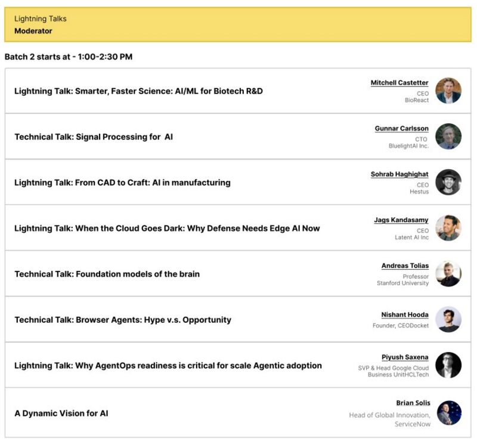Image resolution: width=477 pixels, height=448 pixels.
Task: Follow the Sohrab Haghighat speaker link
Action: [x=399, y=174]
